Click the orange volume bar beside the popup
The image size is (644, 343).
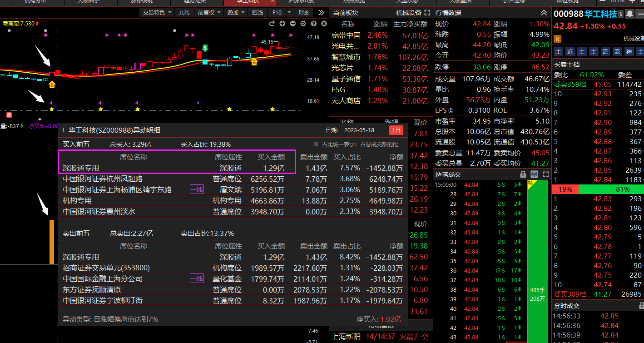coord(52,242)
